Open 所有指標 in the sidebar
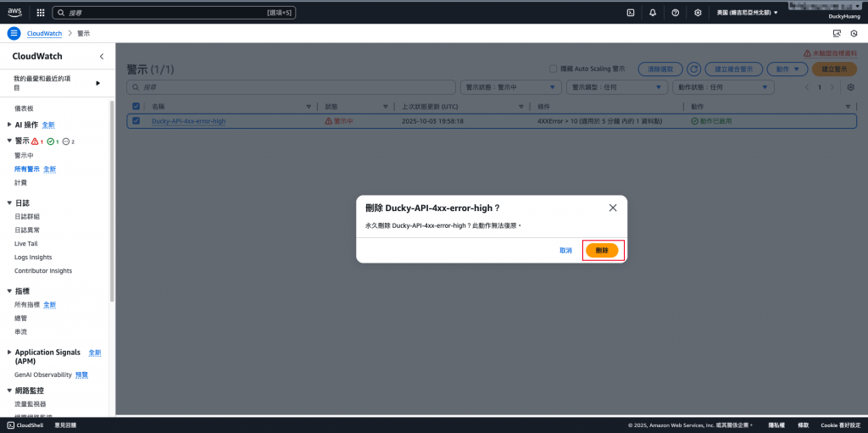Viewport: 868px width, 433px height. coord(27,304)
